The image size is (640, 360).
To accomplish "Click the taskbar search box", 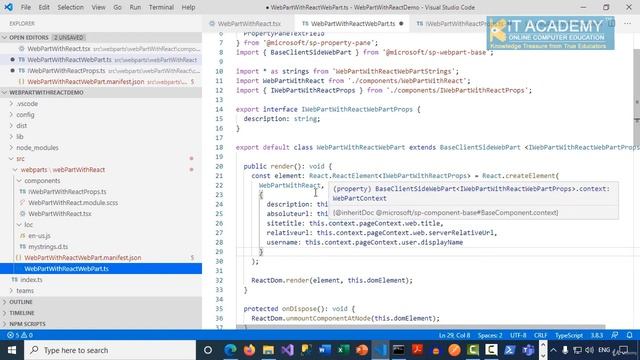I will click(x=110, y=350).
